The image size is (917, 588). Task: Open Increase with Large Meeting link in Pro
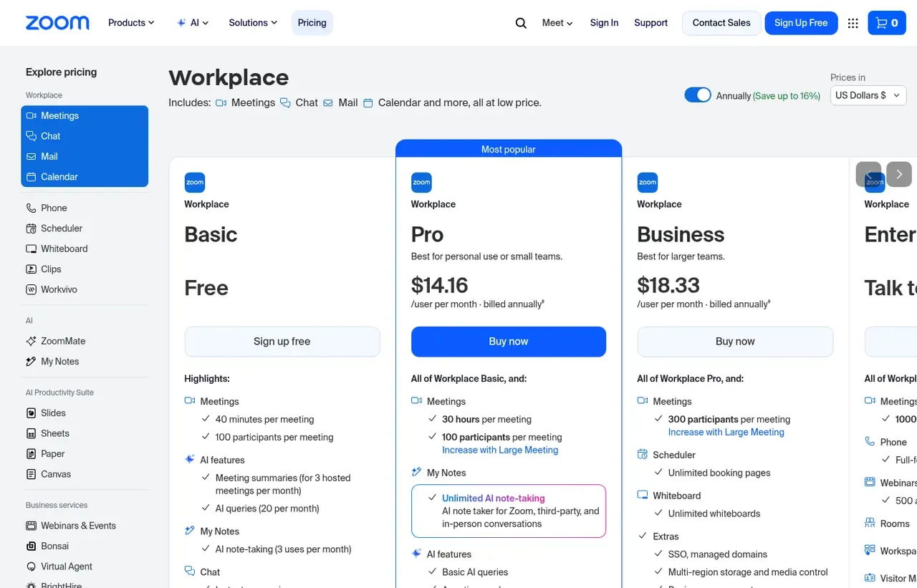tap(500, 450)
